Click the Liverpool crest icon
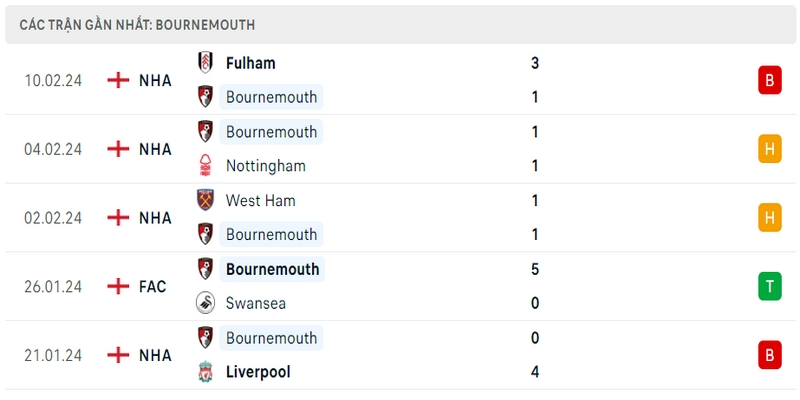800x400 pixels. tap(205, 371)
